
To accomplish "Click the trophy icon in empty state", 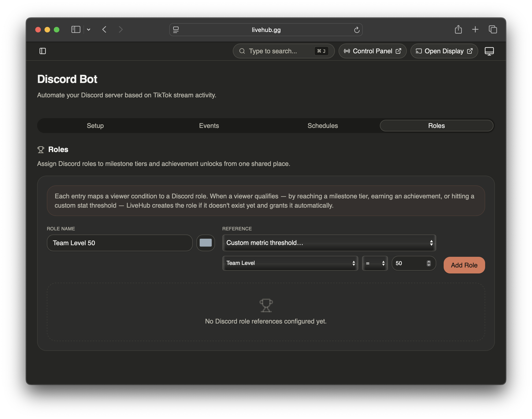I will [266, 305].
